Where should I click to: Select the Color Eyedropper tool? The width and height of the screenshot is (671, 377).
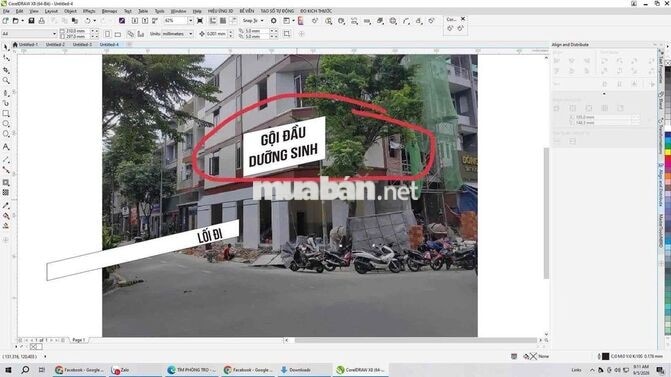[x=6, y=206]
